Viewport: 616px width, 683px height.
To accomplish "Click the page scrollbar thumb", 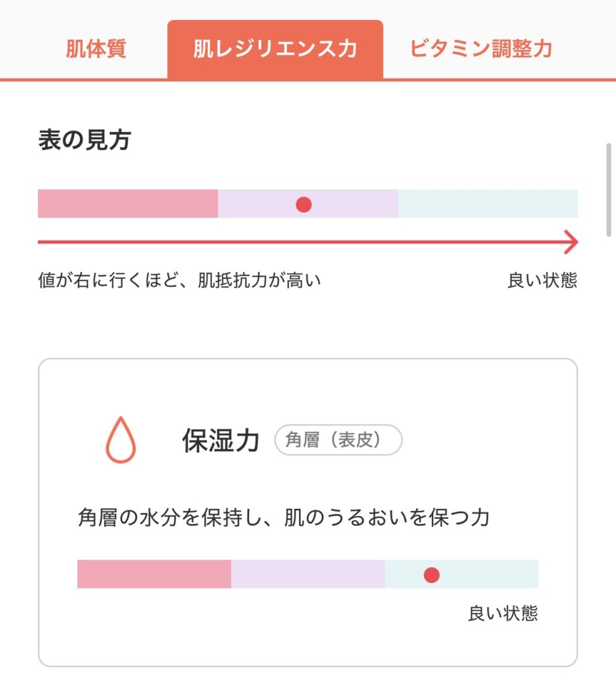I will point(608,189).
